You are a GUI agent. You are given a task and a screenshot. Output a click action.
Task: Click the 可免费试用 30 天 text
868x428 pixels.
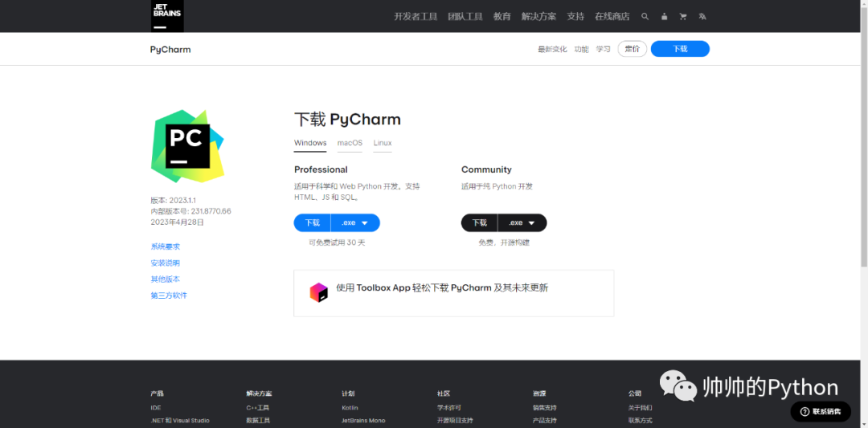tap(337, 243)
